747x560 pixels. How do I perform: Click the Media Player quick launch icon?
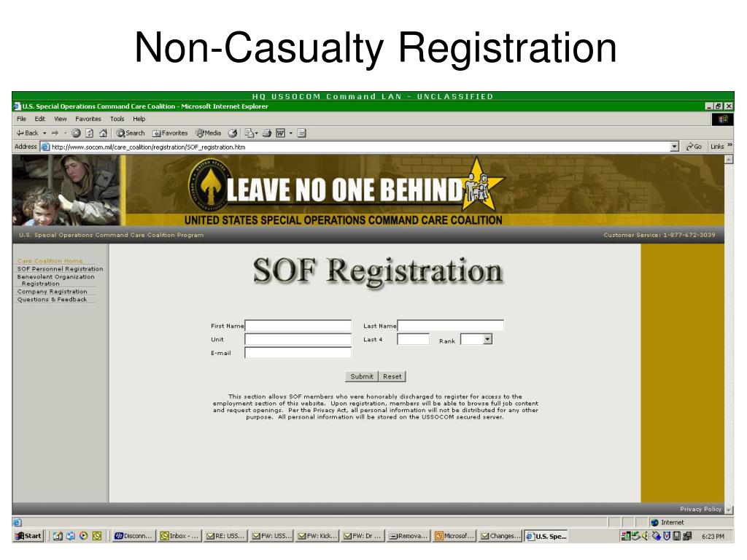pyautogui.click(x=83, y=536)
